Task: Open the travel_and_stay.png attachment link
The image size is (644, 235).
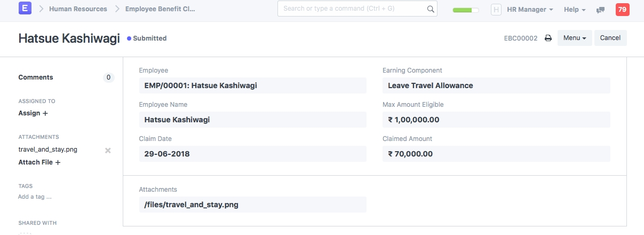Action: (x=48, y=150)
